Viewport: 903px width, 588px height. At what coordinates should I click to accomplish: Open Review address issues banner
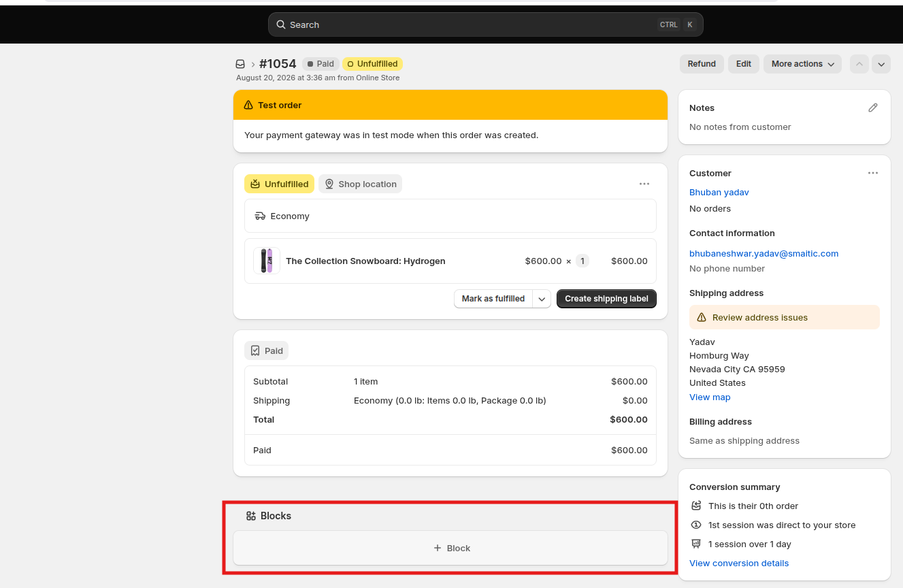click(x=785, y=317)
